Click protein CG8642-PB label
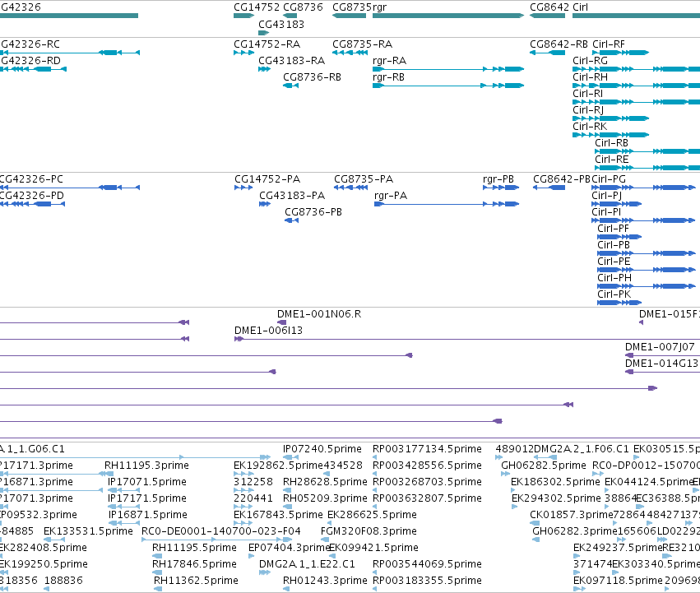This screenshot has height=593, width=700. click(x=562, y=179)
